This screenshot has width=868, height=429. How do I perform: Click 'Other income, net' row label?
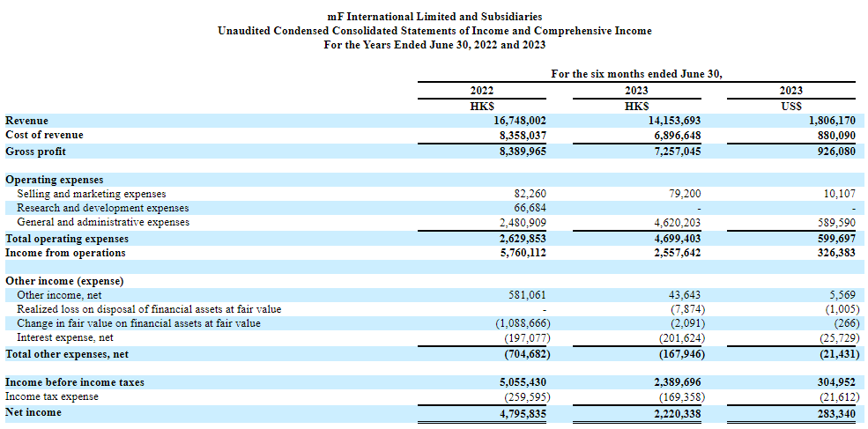[x=59, y=296]
